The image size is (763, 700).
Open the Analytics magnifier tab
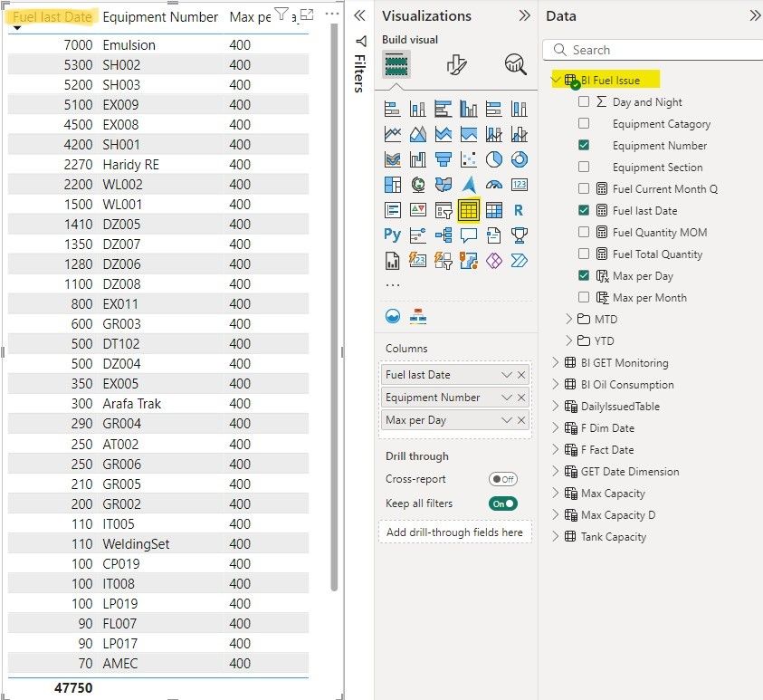(515, 64)
